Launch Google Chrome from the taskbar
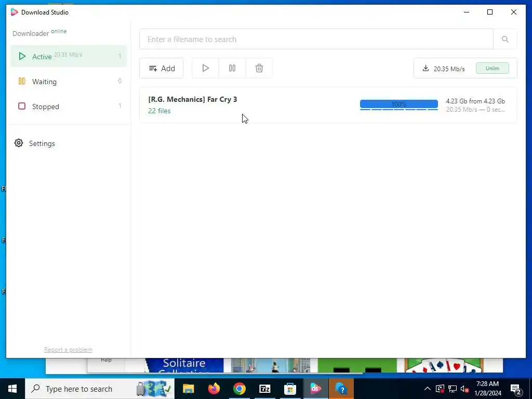This screenshot has width=532, height=399. tap(239, 389)
